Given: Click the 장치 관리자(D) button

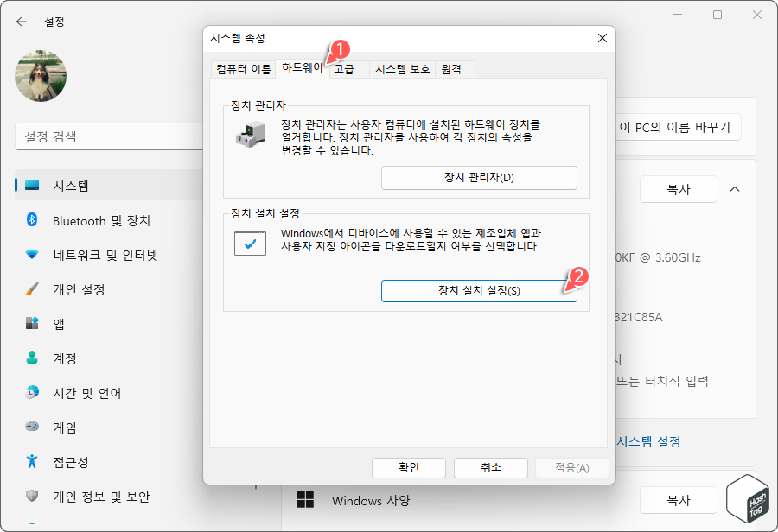Looking at the screenshot, I should point(479,178).
